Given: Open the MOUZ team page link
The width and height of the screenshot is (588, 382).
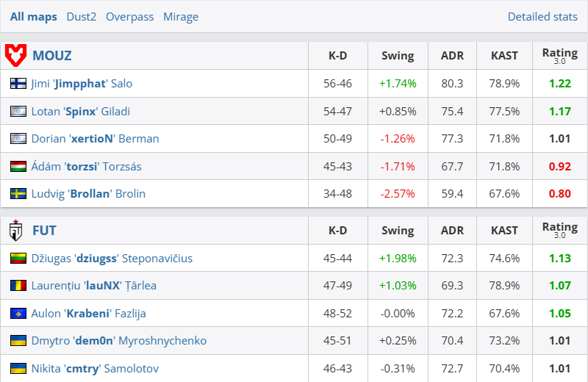Looking at the screenshot, I should click(x=51, y=55).
